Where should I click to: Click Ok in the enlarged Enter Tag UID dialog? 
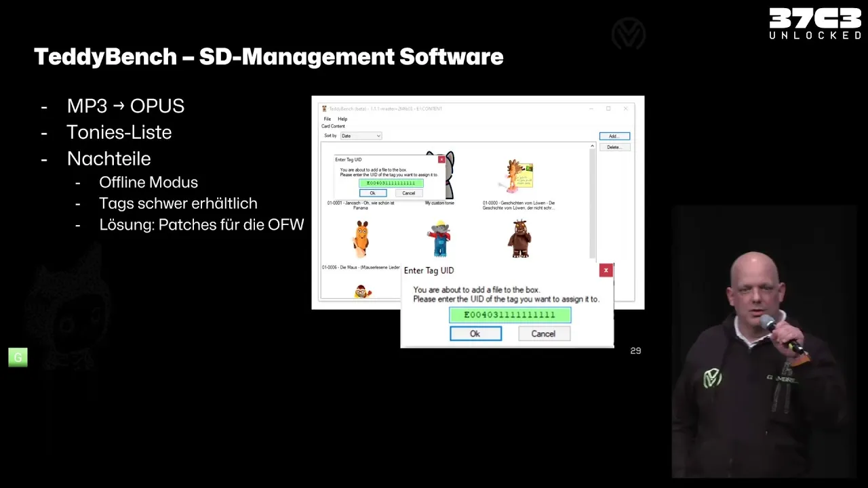point(475,333)
